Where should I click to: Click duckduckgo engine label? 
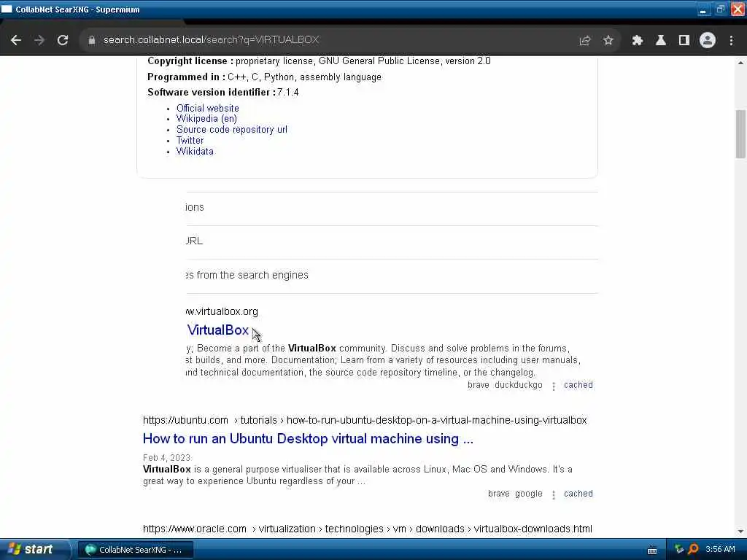click(x=519, y=385)
